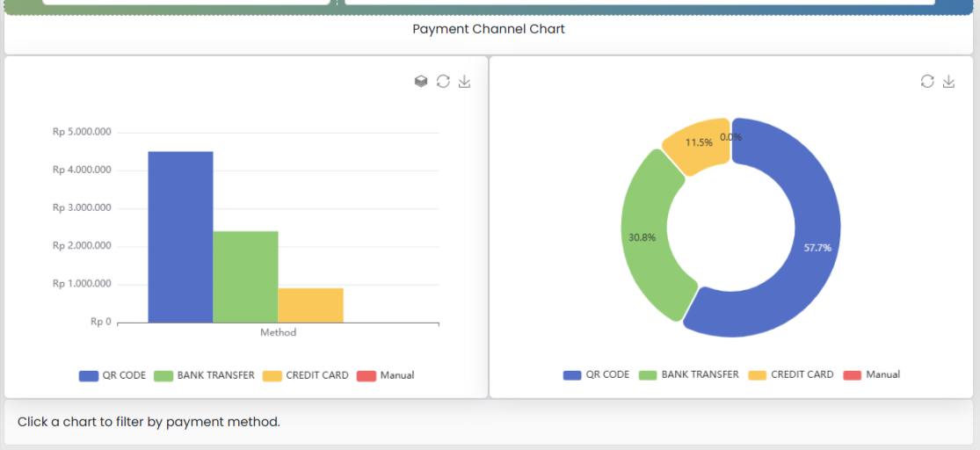Hide CREDIT CARD series in bar chart legend
The image size is (980, 450).
coord(305,375)
